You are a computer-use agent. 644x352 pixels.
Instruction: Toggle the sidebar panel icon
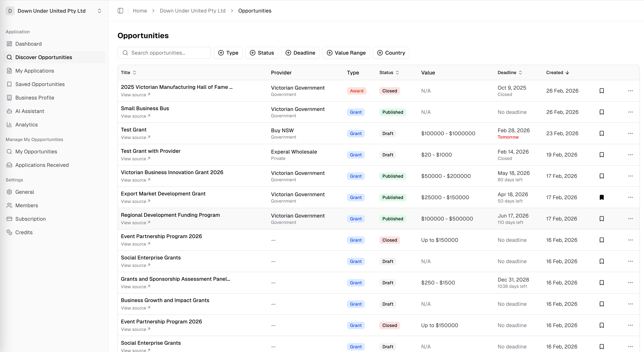[x=120, y=11]
